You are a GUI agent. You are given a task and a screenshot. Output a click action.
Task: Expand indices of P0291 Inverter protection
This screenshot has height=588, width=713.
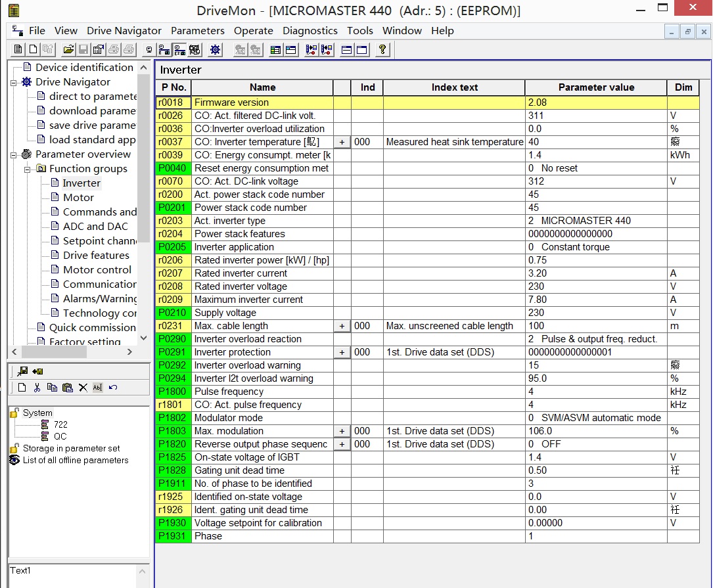point(342,352)
